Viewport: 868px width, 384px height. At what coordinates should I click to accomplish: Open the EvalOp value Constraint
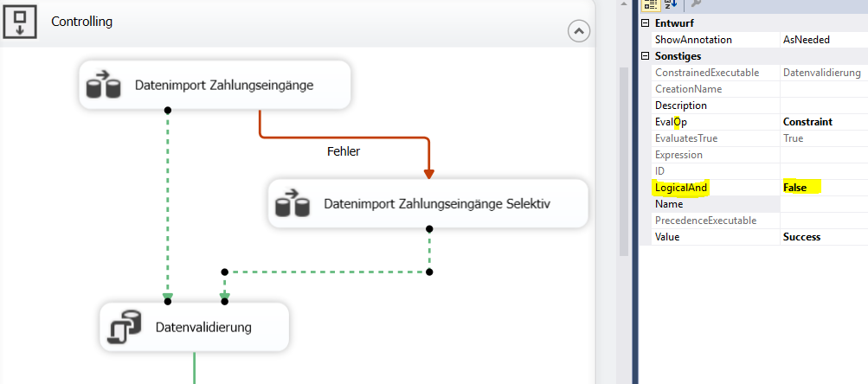[x=822, y=122]
